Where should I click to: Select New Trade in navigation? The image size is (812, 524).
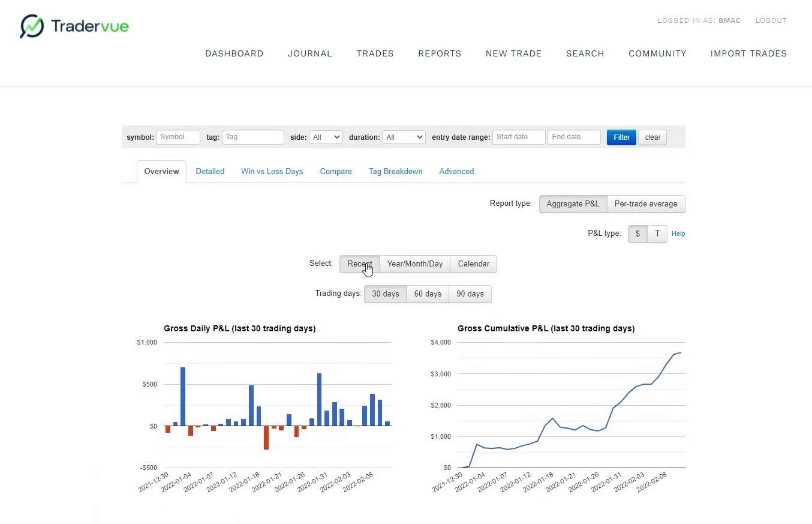click(514, 53)
